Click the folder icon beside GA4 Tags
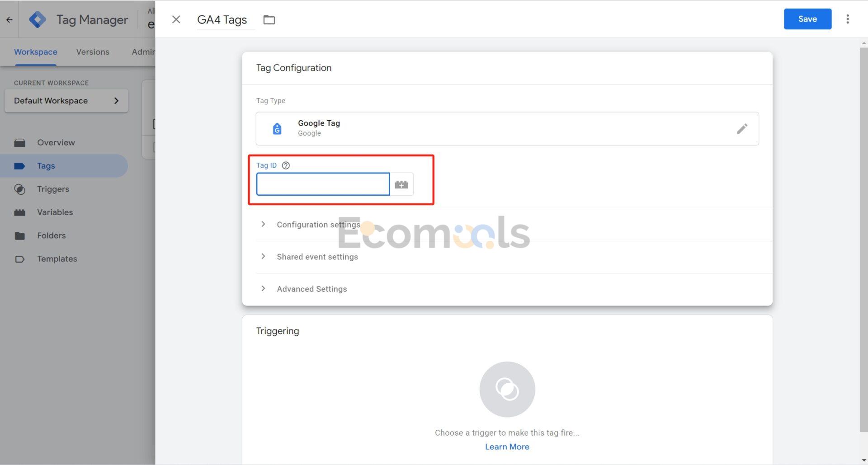The height and width of the screenshot is (465, 868). [269, 20]
